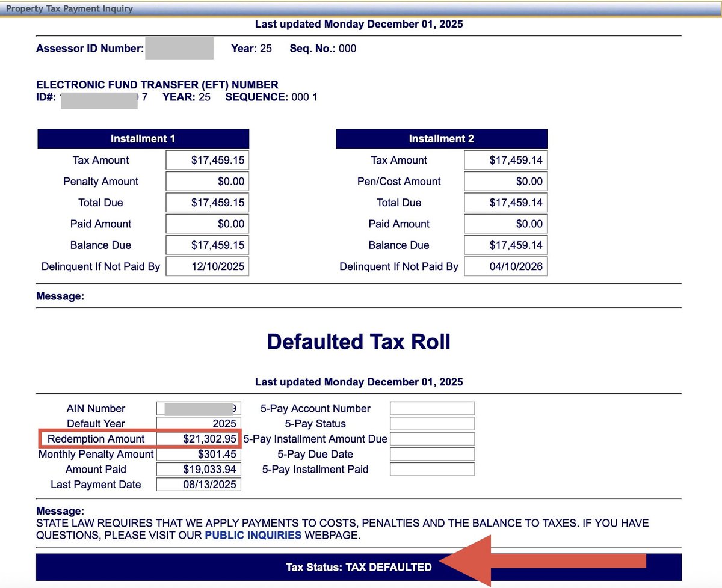Click the Tax Status: TAX DEFAULTED banner
This screenshot has height=588, width=722.
click(x=359, y=566)
